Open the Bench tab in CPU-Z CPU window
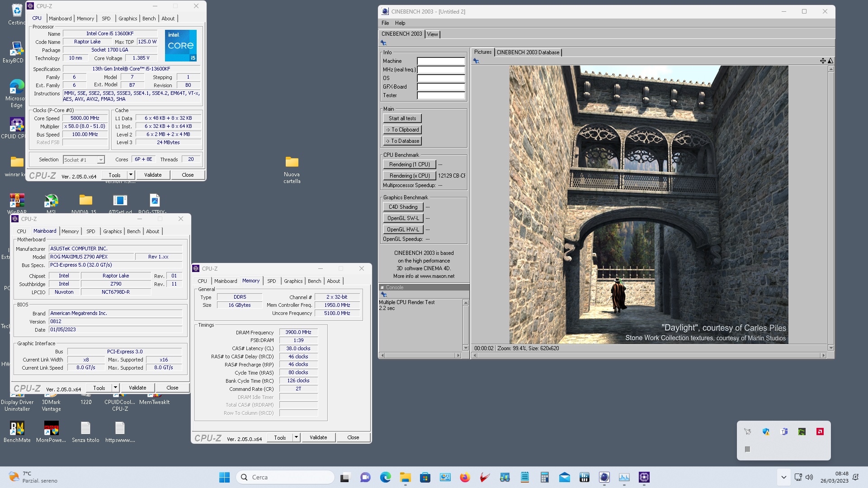The height and width of the screenshot is (488, 868). pos(149,19)
